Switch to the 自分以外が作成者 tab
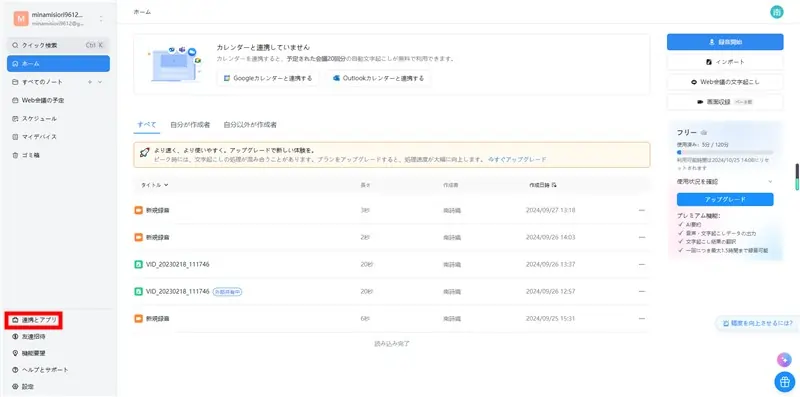 pos(250,125)
